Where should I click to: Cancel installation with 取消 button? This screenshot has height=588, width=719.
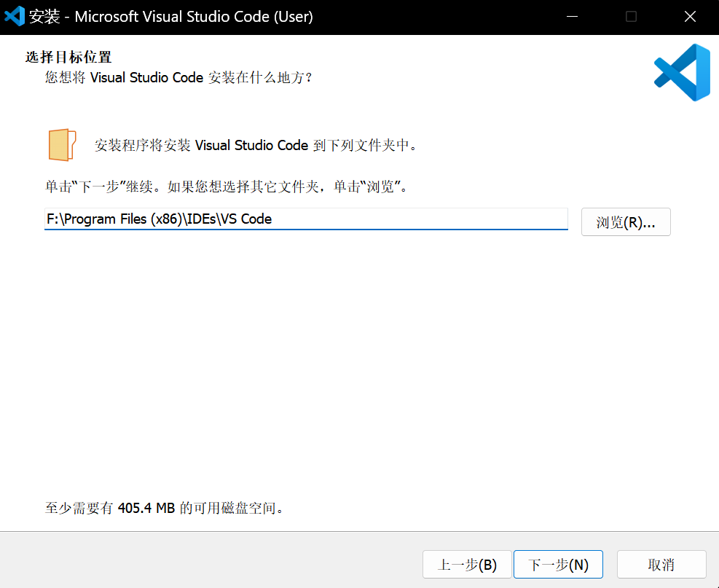coord(661,564)
